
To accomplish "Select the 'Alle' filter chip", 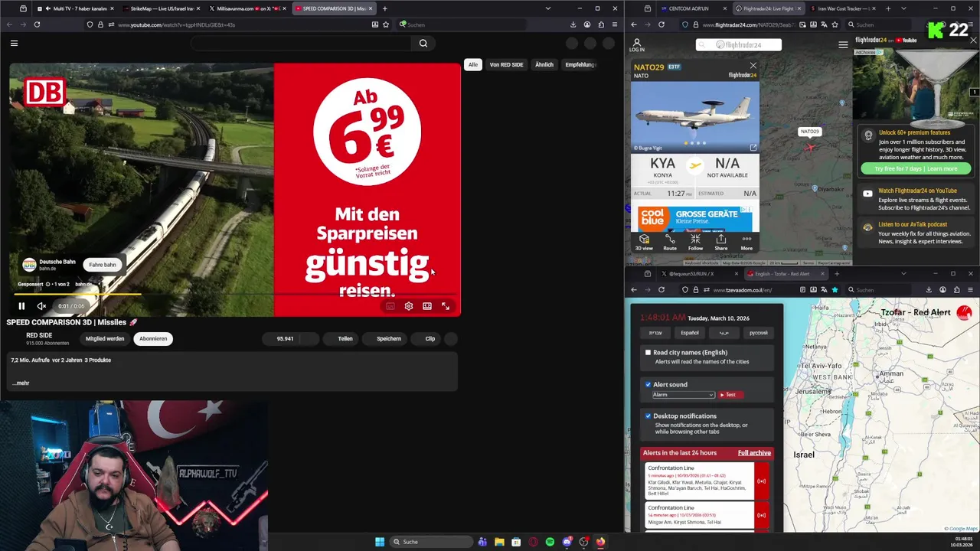I will tap(473, 64).
